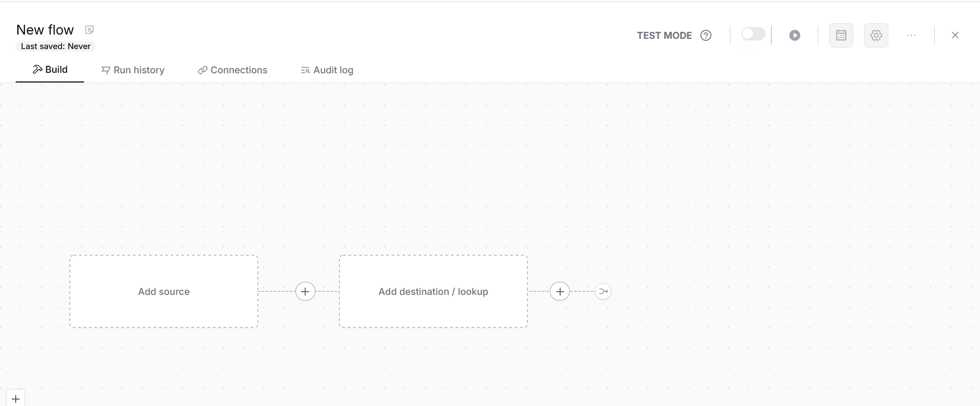Open the Run history tab

coord(133,70)
